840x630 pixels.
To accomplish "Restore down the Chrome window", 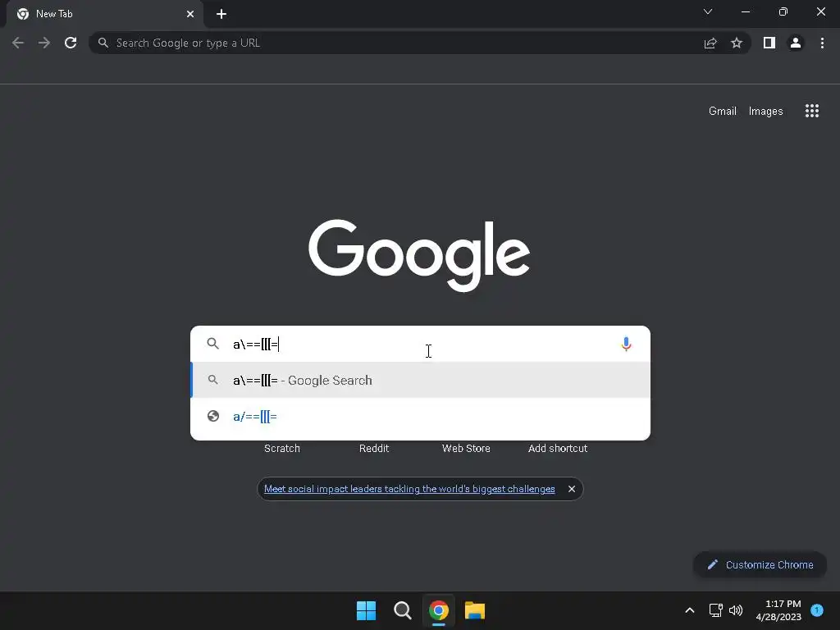I will tap(783, 11).
